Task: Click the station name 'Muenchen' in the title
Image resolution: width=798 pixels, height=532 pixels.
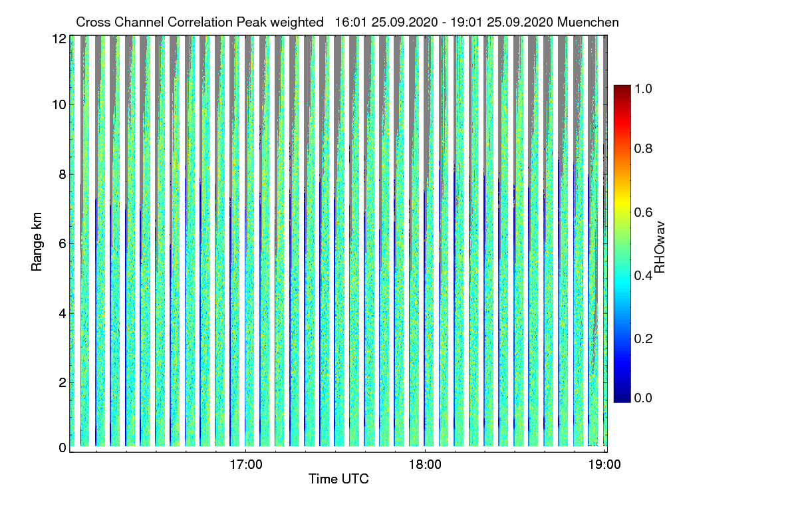Action: pyautogui.click(x=589, y=22)
